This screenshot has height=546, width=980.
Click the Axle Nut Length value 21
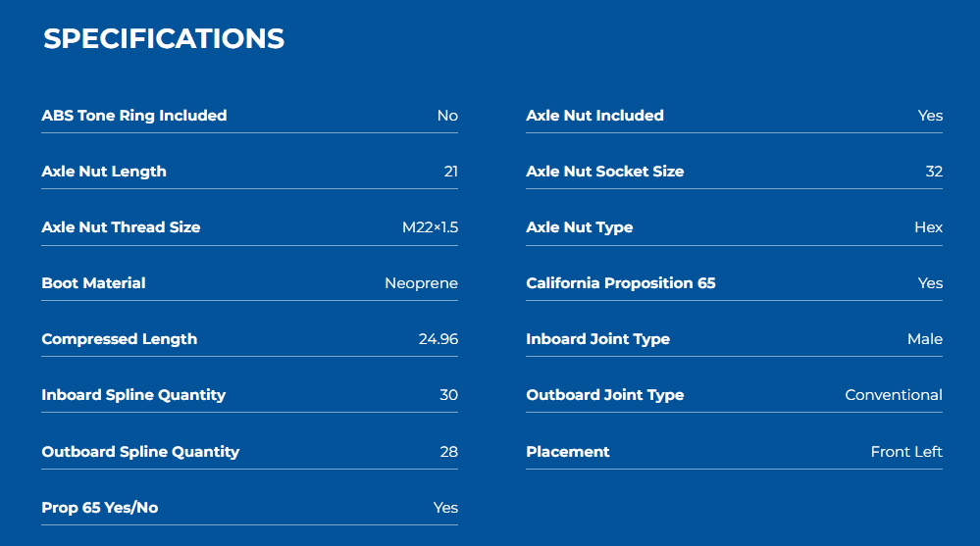[x=450, y=172]
